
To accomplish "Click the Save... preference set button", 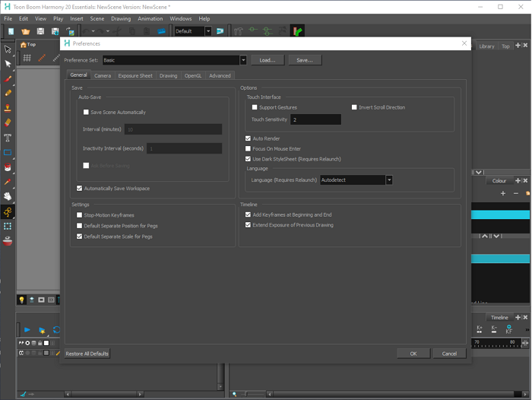I will tap(305, 60).
